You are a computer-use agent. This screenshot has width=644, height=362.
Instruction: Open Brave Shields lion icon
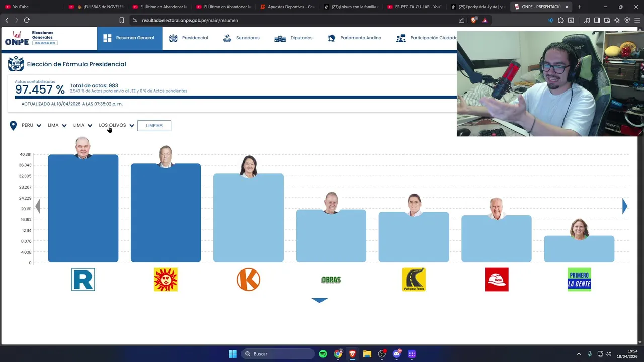point(473,20)
